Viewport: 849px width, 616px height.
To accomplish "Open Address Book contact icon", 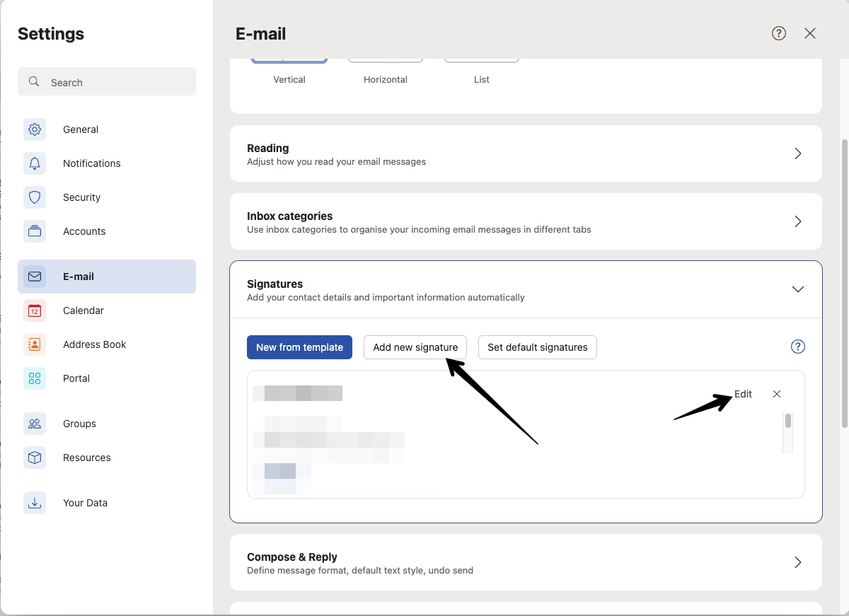I will click(35, 344).
